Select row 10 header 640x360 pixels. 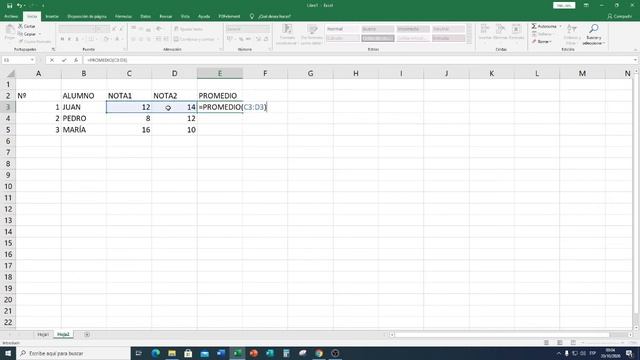pos(8,186)
